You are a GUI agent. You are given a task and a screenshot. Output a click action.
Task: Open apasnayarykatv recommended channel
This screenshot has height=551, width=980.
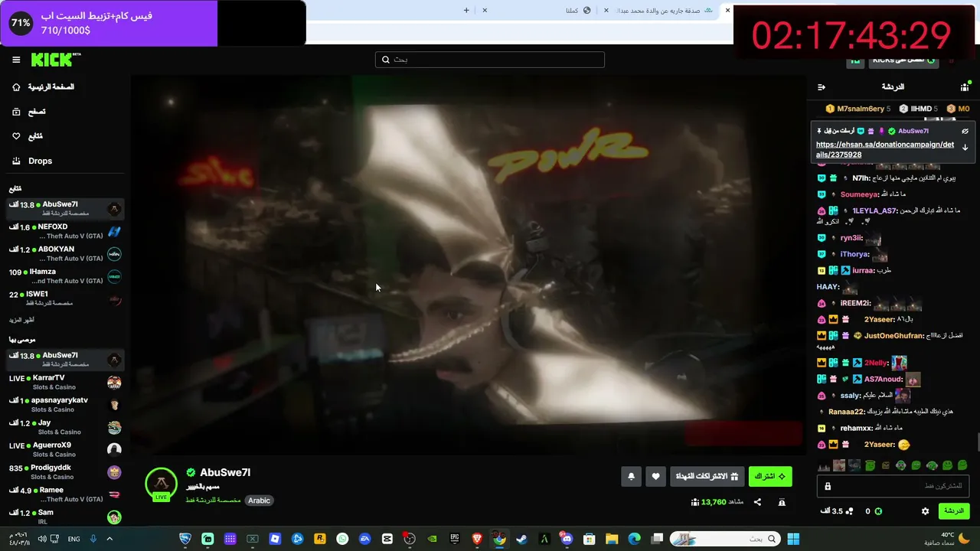pyautogui.click(x=65, y=404)
